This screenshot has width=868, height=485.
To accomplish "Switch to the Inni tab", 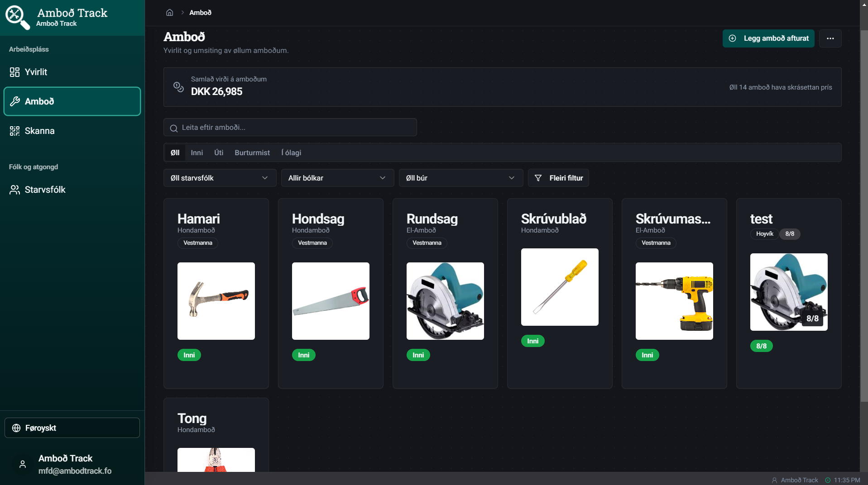I will [197, 153].
